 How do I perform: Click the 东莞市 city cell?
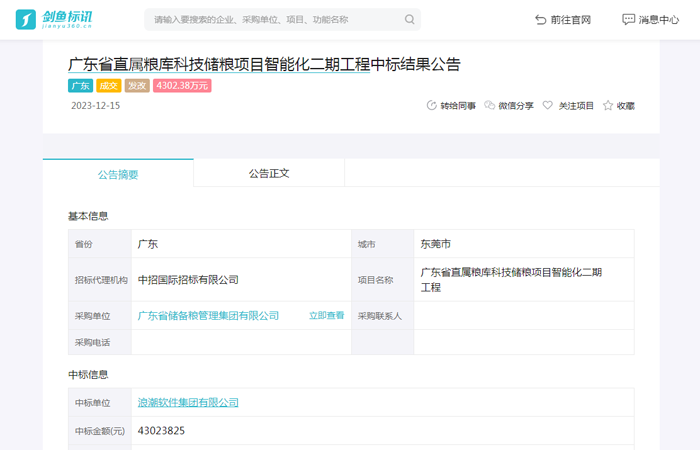tap(524, 244)
